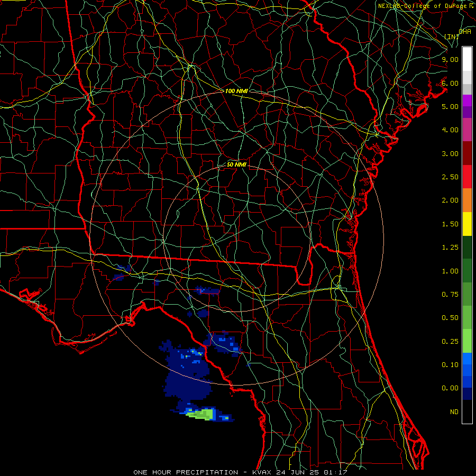
Task: Click the OHA product code label
Action: [465, 31]
